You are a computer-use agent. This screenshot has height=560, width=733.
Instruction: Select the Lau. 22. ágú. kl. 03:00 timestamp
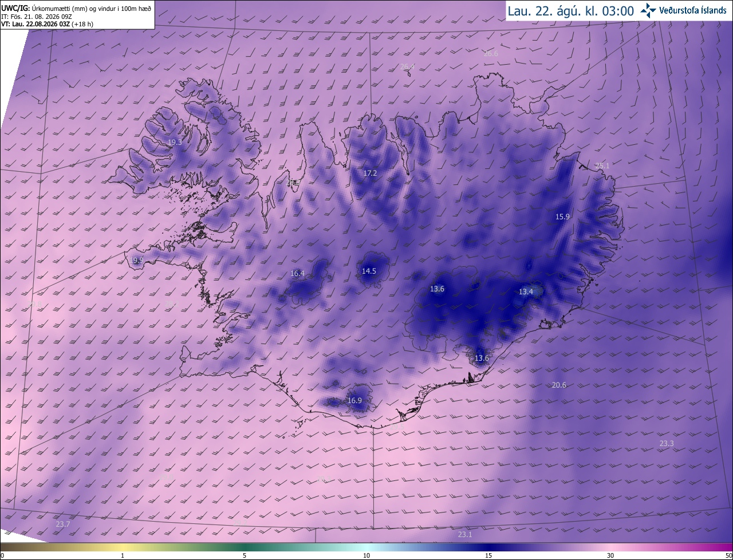coord(570,10)
